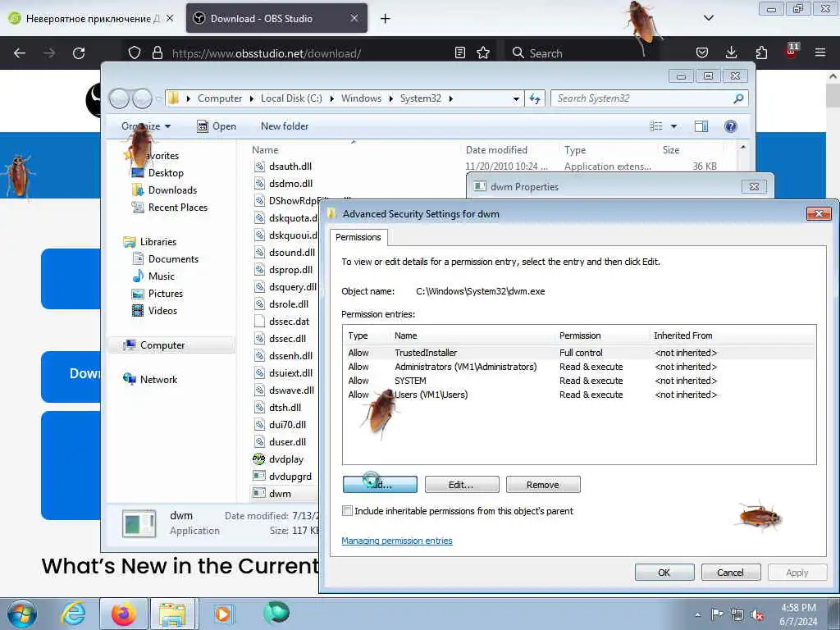Tick Include inheritable permissions checkbox

pyautogui.click(x=347, y=510)
